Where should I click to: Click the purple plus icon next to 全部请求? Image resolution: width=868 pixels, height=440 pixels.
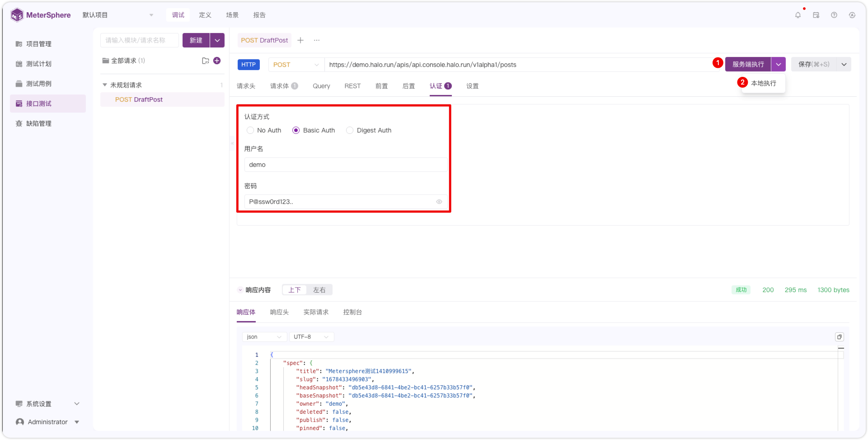click(217, 61)
